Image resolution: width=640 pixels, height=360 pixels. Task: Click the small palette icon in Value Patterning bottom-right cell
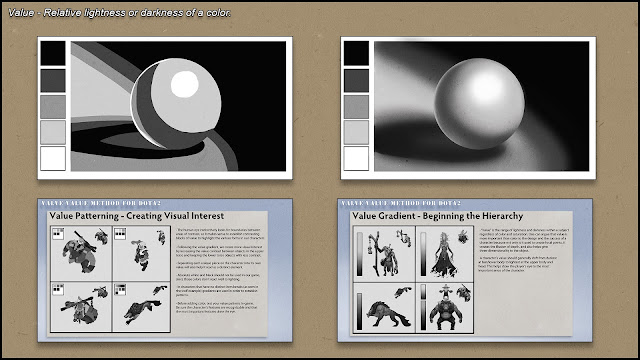point(120,289)
